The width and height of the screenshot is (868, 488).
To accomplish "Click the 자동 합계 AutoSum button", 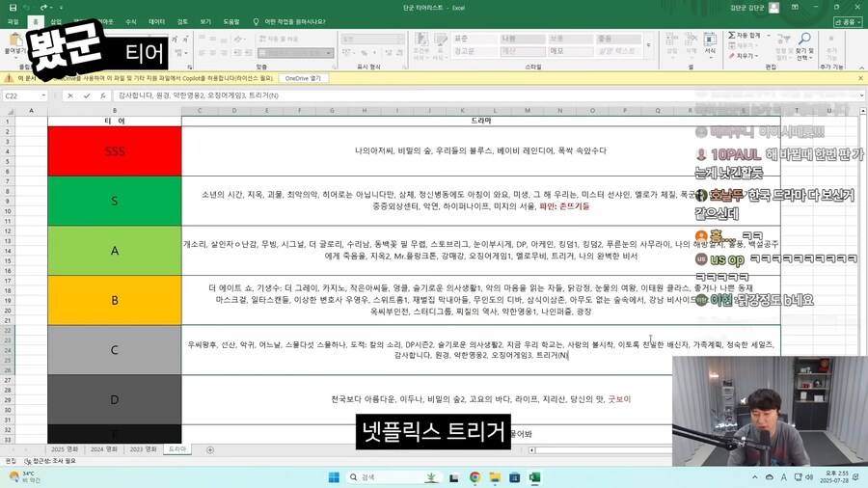I will [745, 36].
